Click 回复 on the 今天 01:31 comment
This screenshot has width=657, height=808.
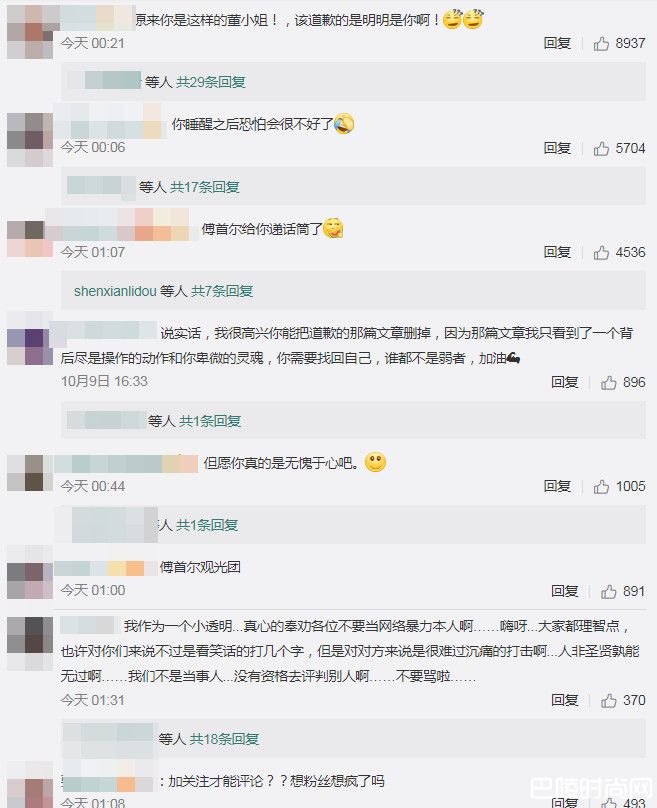(564, 700)
